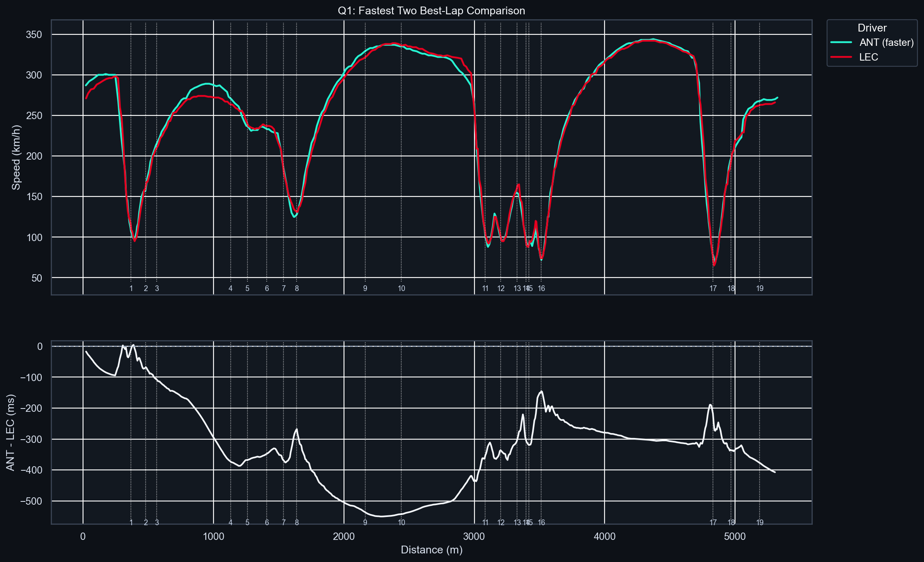Select corner 9 label in the delta chart
This screenshot has width=924, height=562.
coord(365,523)
